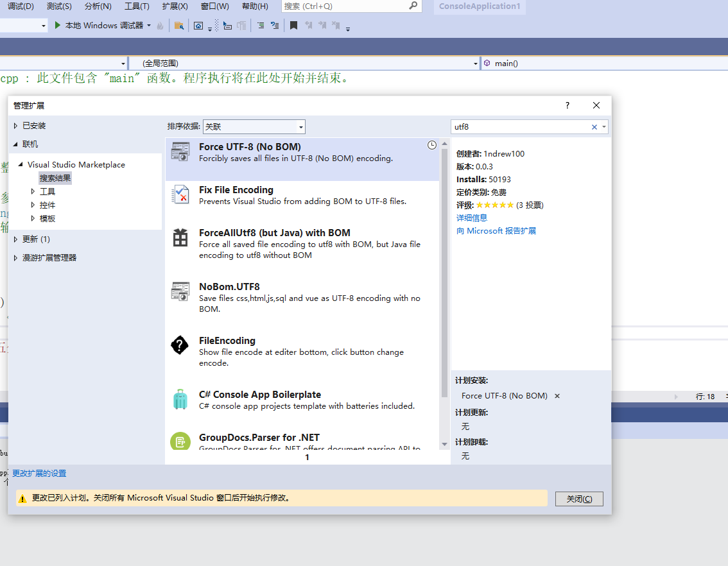Open the debugger target dropdown arrow

[149, 26]
